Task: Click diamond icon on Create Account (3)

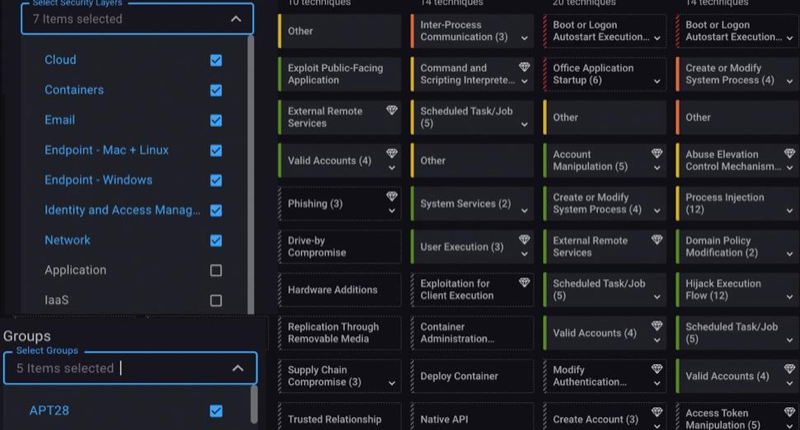Action: (657, 412)
